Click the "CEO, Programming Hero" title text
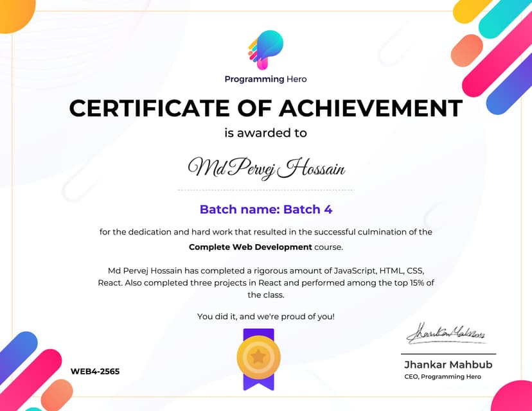Viewport: 532px width, 411px height. coord(442,377)
